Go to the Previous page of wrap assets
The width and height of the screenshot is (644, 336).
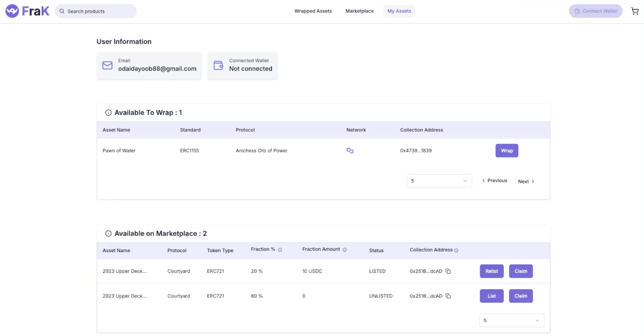[495, 181]
